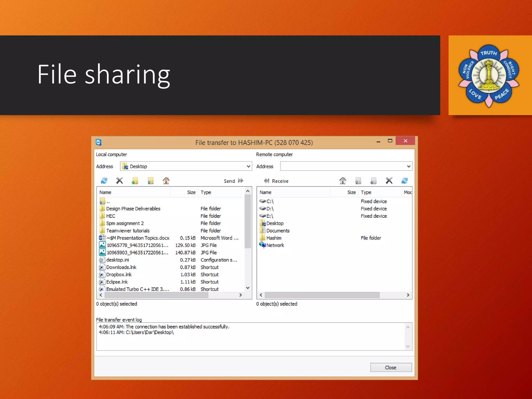
Task: Sort local list by Type column
Action: click(x=220, y=192)
